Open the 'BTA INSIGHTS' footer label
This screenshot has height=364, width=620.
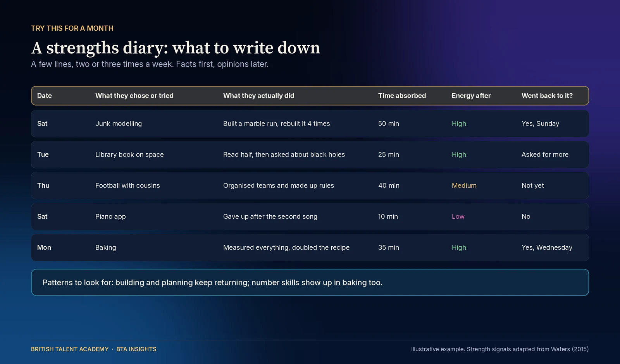[x=136, y=349]
